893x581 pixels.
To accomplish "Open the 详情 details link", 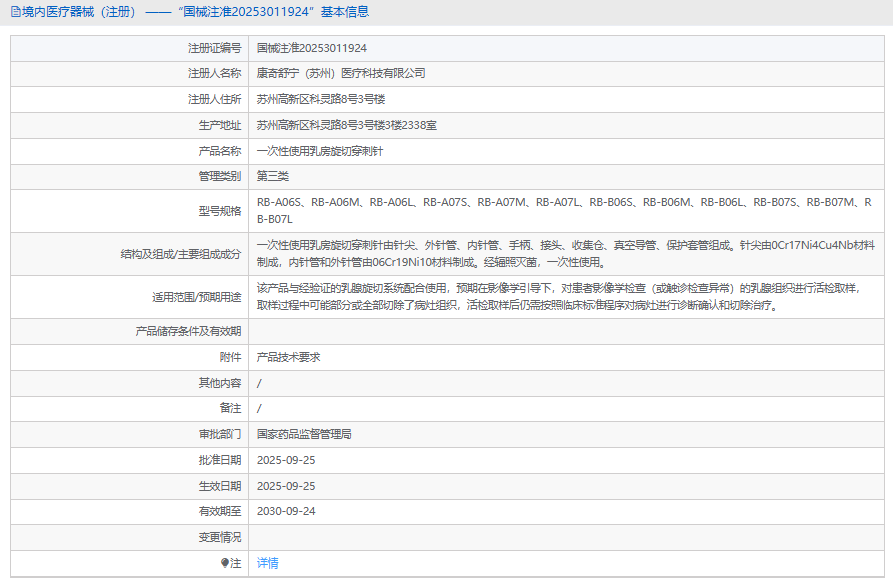I will [x=268, y=563].
